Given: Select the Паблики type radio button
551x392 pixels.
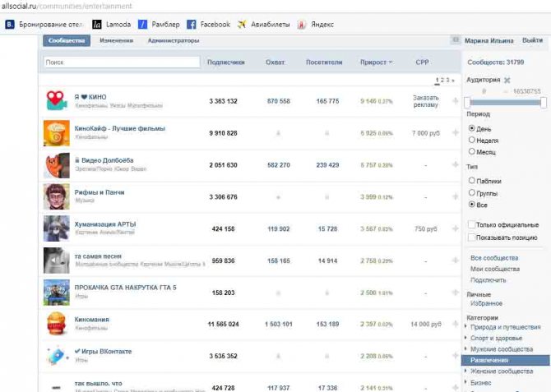Looking at the screenshot, I should (x=471, y=181).
